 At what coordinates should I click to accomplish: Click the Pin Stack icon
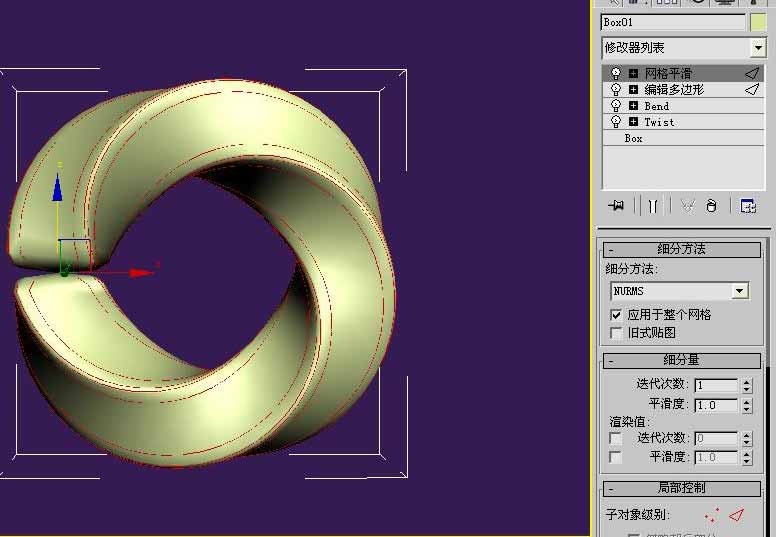click(x=617, y=205)
